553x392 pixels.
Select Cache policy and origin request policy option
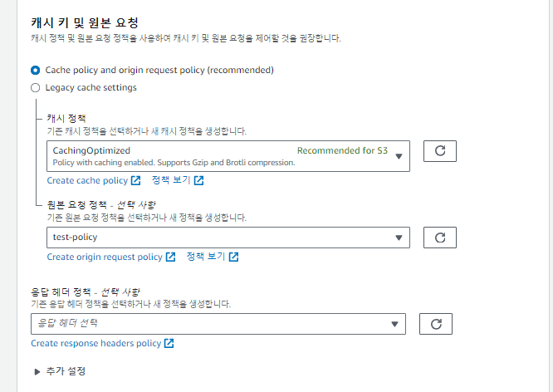point(35,70)
